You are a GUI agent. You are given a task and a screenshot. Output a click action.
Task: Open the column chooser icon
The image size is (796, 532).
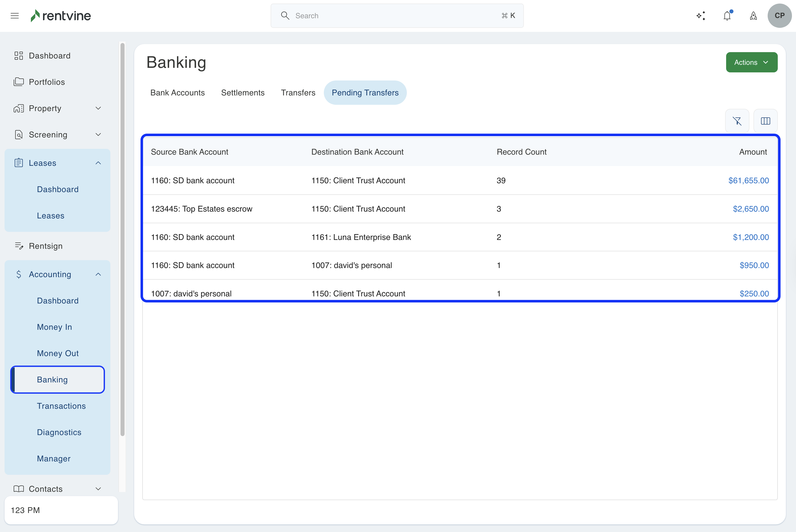click(x=765, y=121)
